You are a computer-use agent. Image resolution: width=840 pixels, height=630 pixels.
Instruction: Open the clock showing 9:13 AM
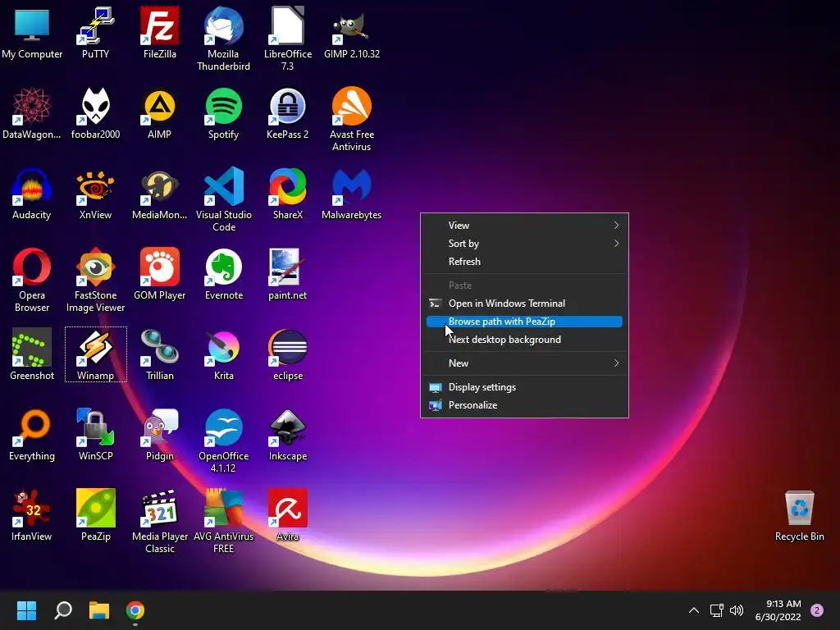click(778, 610)
